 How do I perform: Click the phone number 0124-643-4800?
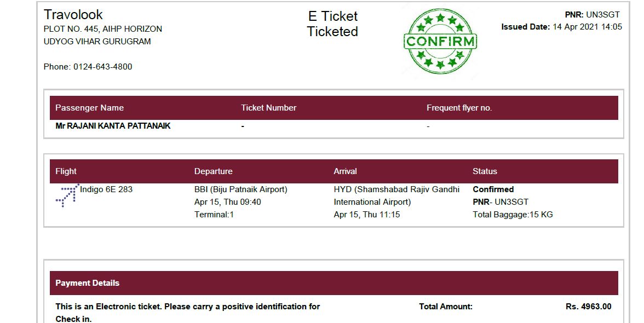click(102, 67)
